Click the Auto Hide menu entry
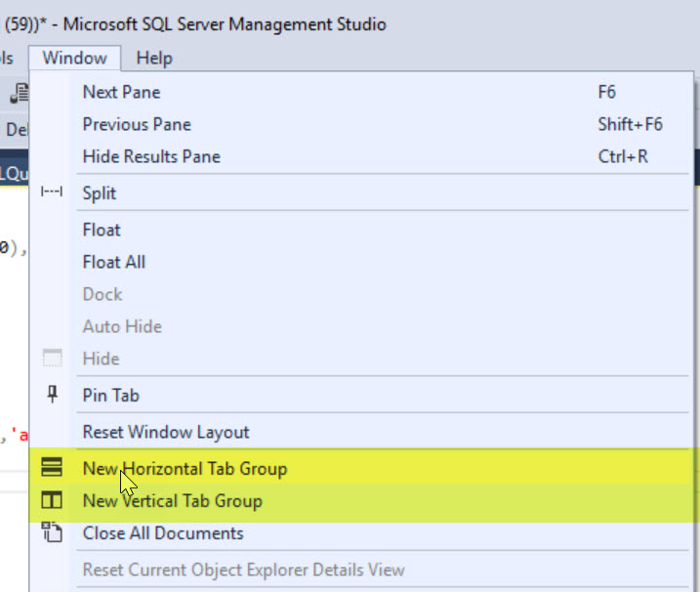This screenshot has height=592, width=700. tap(122, 326)
